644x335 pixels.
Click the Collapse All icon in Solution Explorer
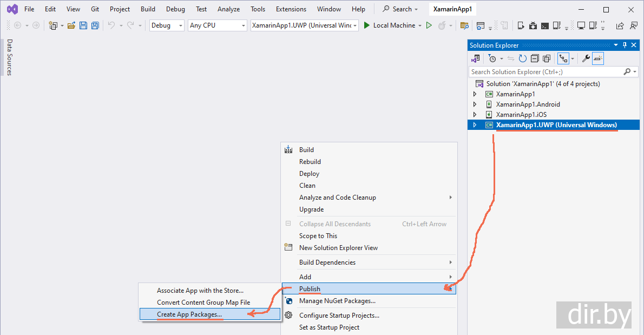[534, 58]
